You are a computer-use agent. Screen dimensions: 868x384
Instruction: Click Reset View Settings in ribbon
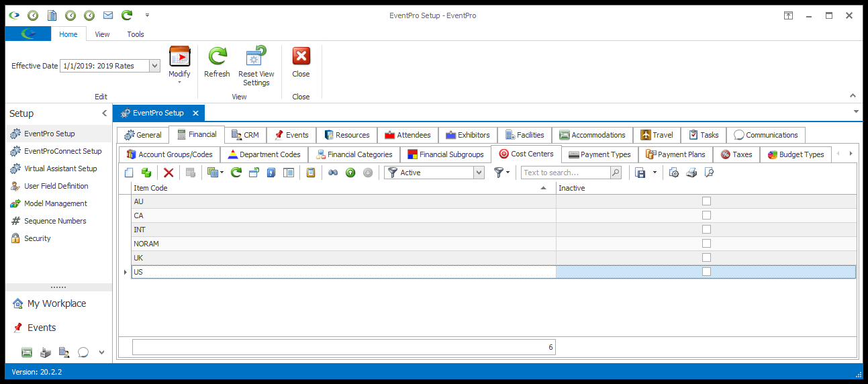[256, 66]
